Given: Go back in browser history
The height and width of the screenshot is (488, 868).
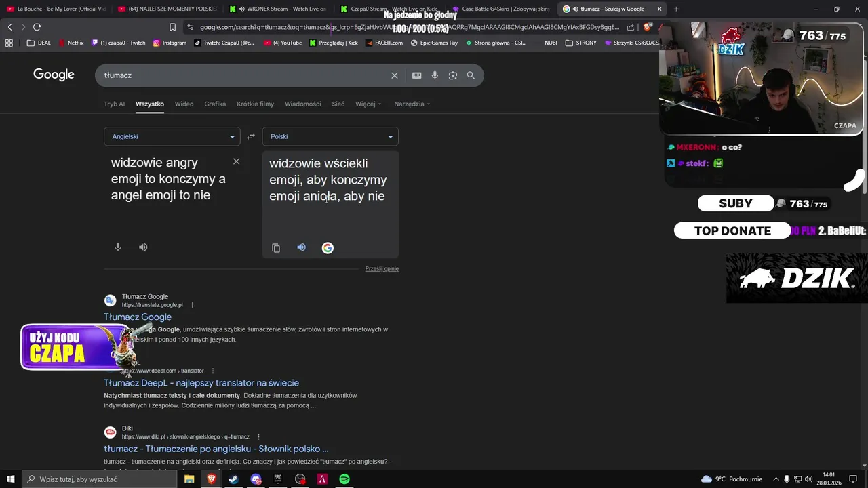Looking at the screenshot, I should (x=9, y=27).
